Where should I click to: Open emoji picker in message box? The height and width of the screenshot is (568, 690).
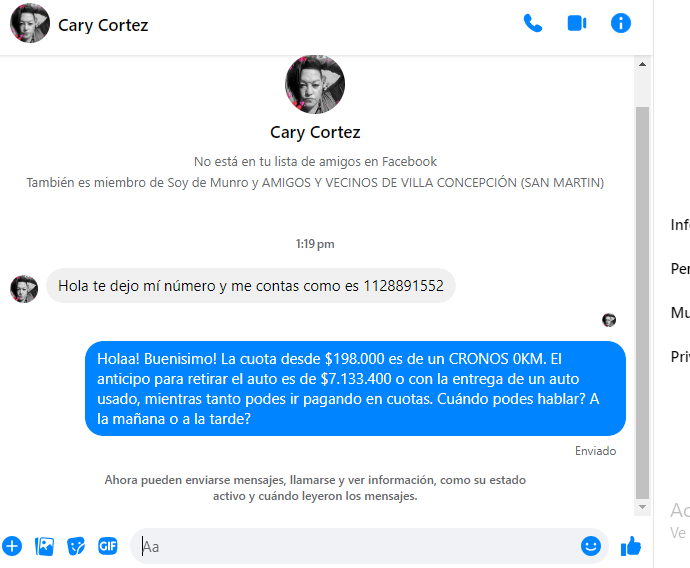tap(591, 546)
